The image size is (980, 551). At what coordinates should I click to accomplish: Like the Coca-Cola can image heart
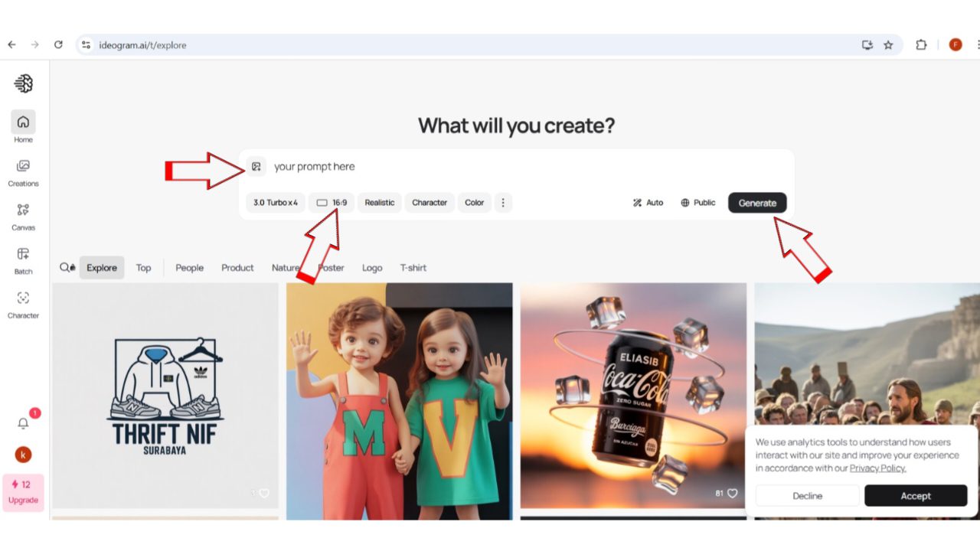(732, 494)
